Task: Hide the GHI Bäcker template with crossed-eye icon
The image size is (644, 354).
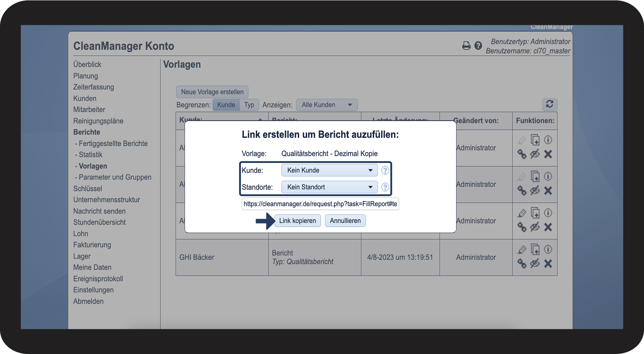Action: [x=535, y=264]
